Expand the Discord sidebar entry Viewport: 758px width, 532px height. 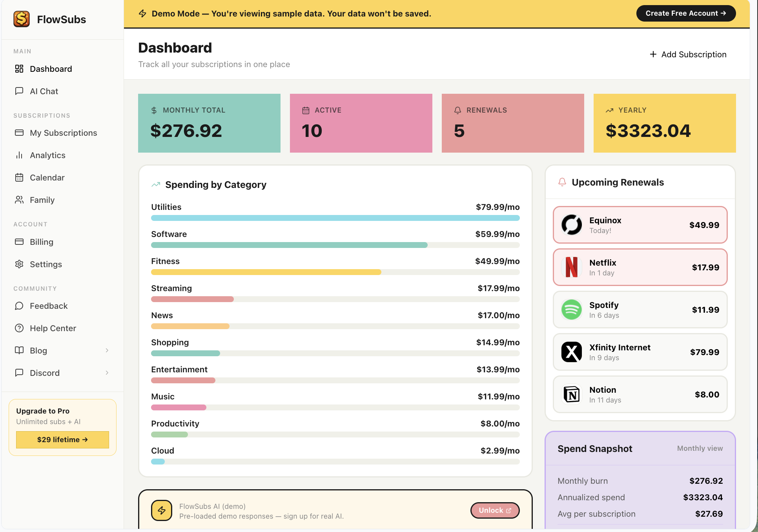107,373
